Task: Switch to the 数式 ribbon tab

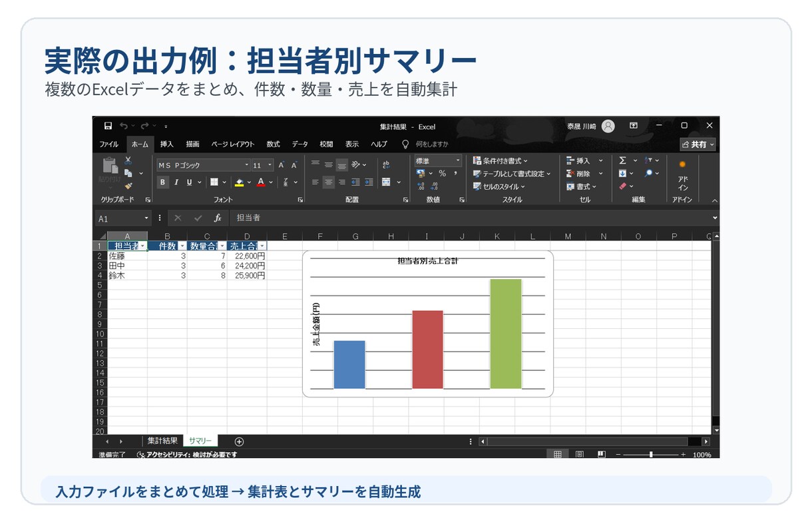Action: coord(273,144)
